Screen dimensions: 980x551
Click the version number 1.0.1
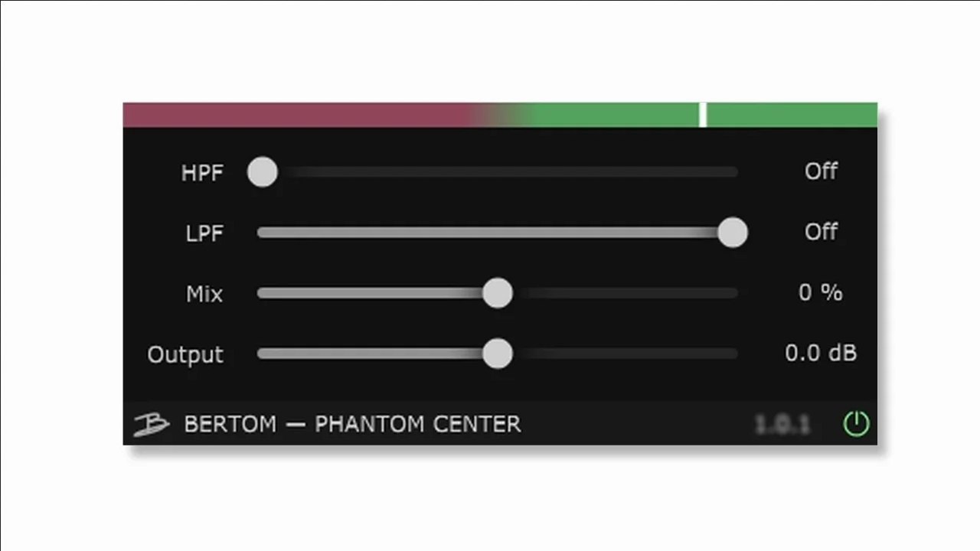(x=783, y=423)
